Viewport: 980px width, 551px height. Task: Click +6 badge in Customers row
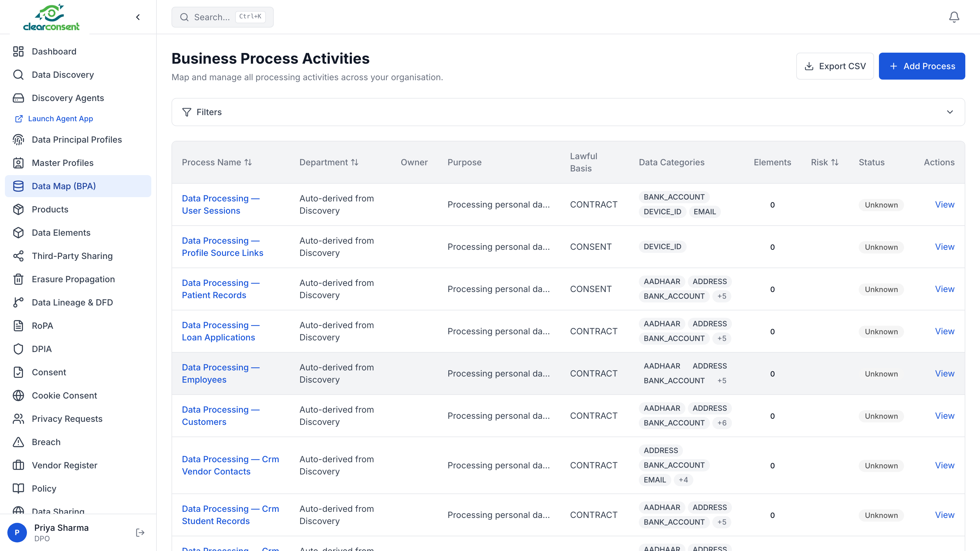722,422
